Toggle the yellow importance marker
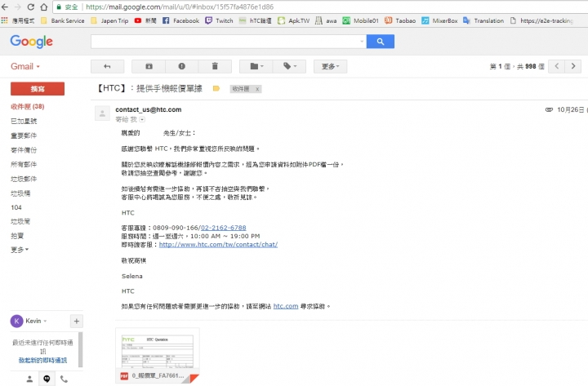The height and width of the screenshot is (386, 588). click(x=216, y=89)
